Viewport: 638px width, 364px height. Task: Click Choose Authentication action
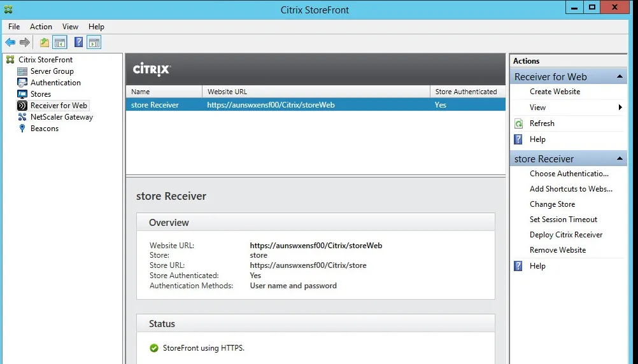coord(569,174)
